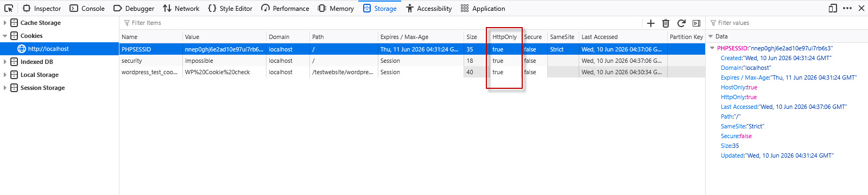Expand the Indexed DB tree node
868x195 pixels.
click(x=5, y=62)
